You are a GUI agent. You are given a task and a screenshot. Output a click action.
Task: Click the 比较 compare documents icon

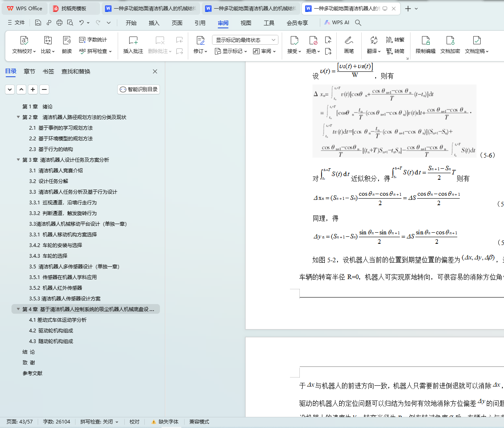[48, 45]
